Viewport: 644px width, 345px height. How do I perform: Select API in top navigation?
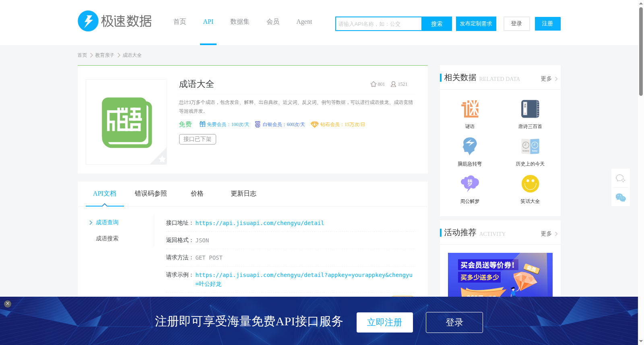tap(208, 22)
